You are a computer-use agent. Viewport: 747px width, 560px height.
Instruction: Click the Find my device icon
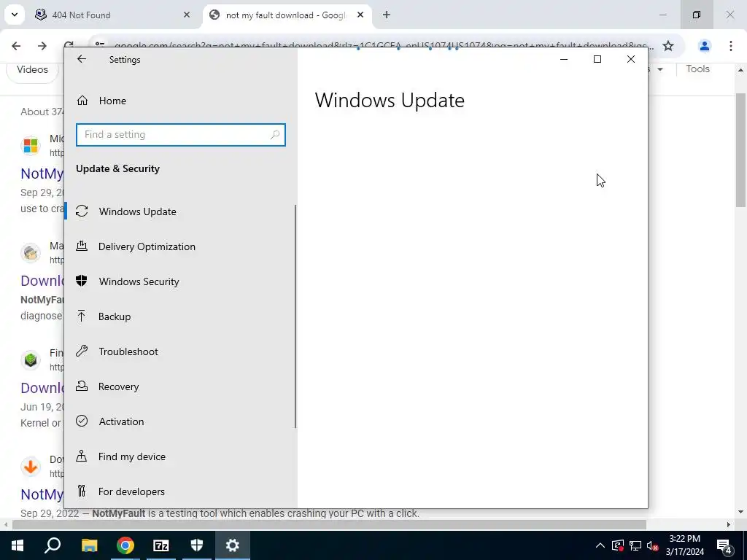tap(82, 456)
